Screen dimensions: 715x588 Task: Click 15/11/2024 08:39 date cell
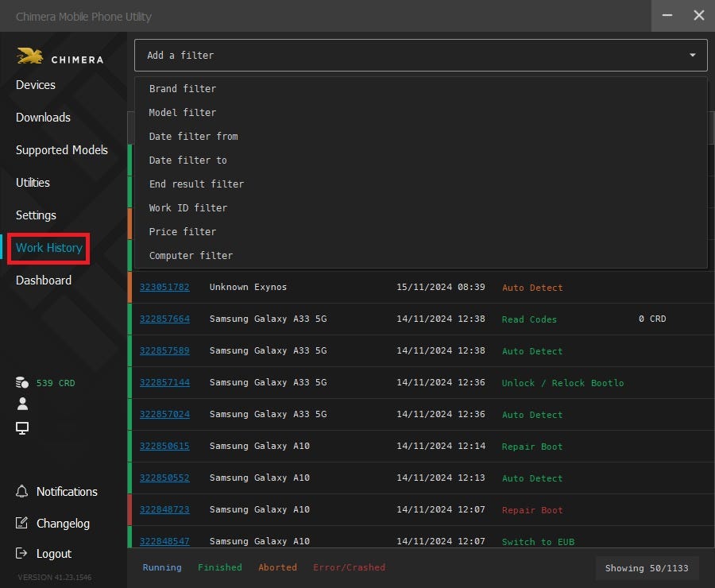tap(440, 287)
